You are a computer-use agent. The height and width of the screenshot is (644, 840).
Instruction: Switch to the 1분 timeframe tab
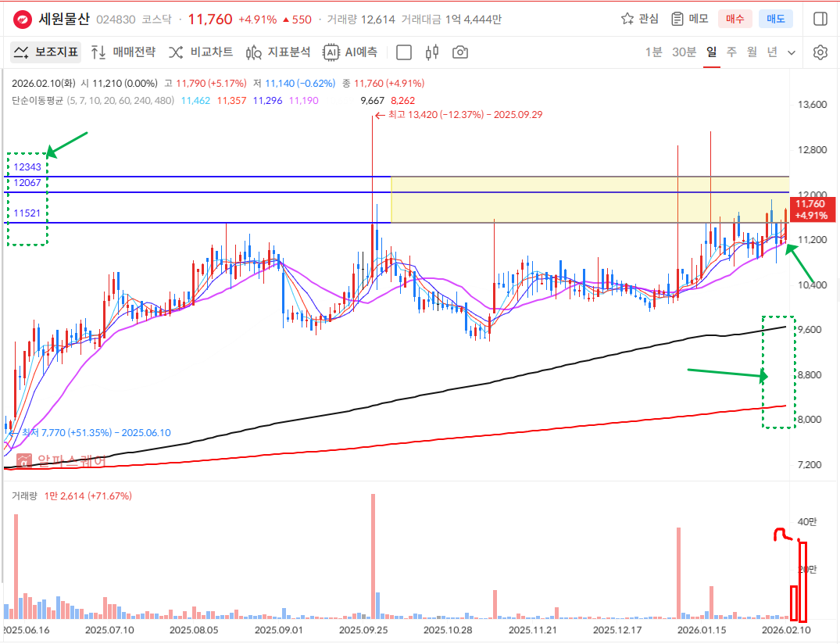pyautogui.click(x=653, y=52)
